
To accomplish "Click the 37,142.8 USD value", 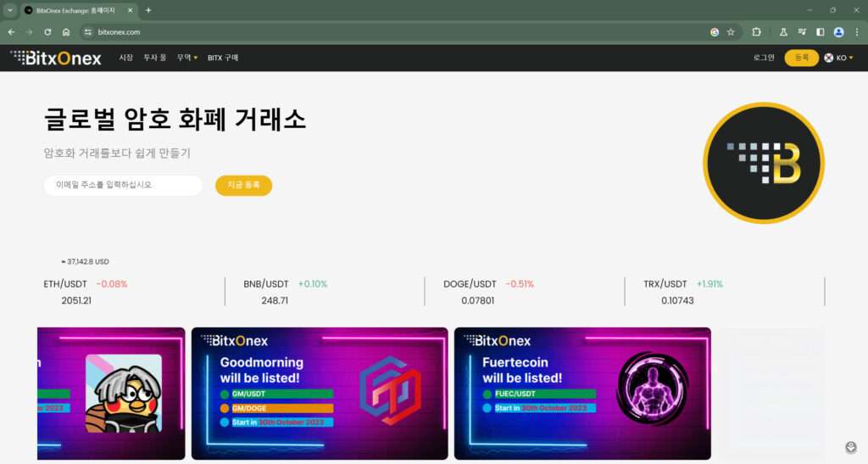I will pos(86,261).
